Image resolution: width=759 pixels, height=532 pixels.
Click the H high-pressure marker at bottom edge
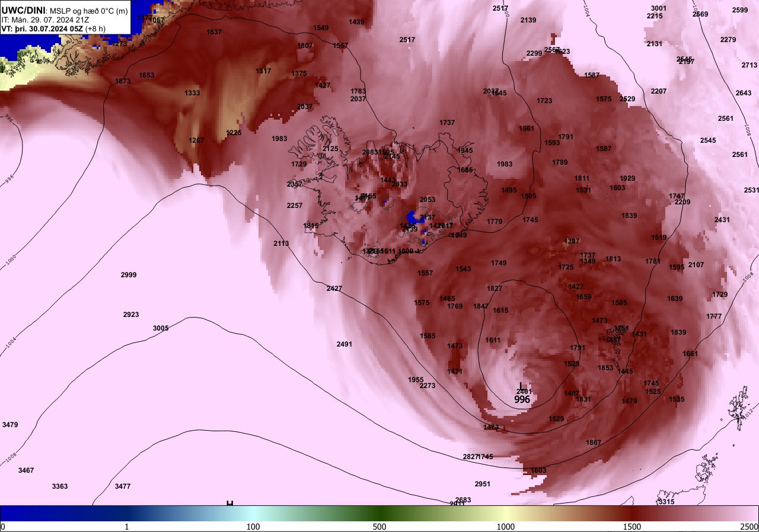click(230, 504)
